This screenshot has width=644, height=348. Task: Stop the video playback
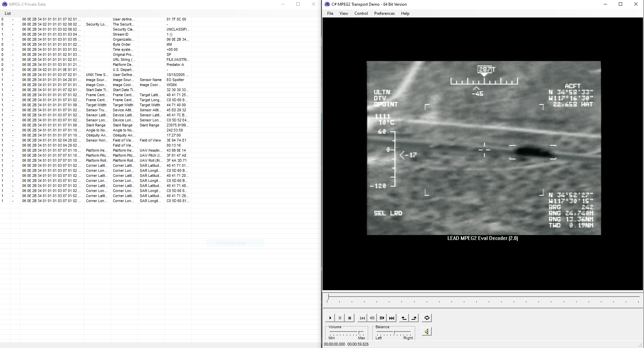click(x=349, y=318)
